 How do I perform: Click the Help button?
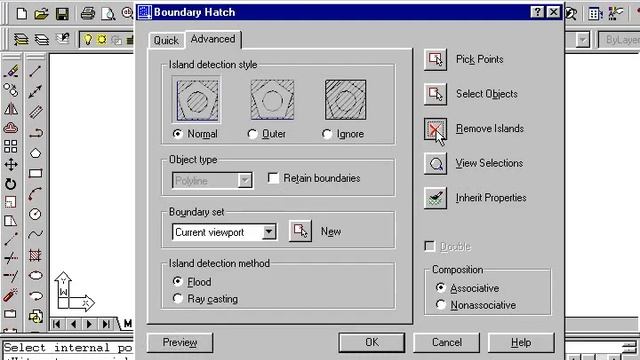[x=521, y=342]
